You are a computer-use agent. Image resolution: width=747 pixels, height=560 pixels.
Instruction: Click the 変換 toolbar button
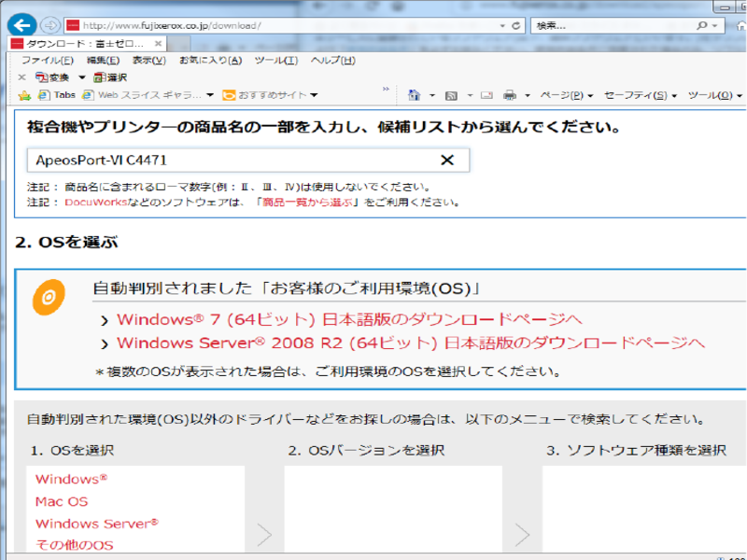[53, 77]
